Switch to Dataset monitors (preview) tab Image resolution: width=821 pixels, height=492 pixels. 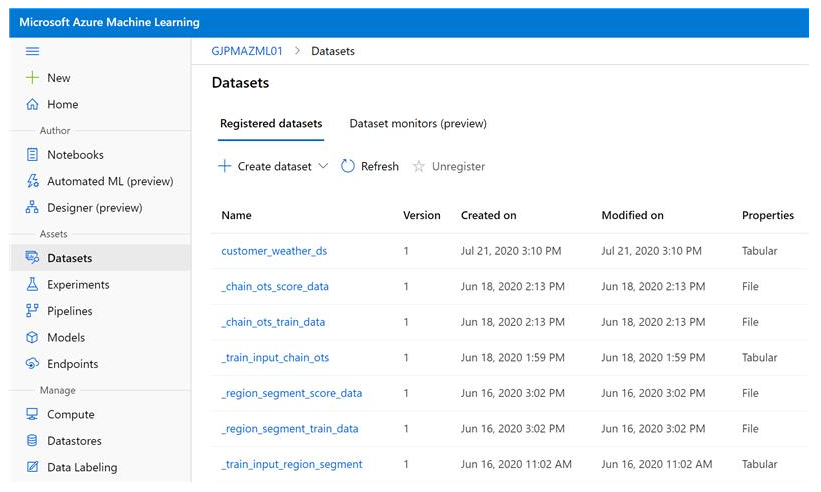pos(418,124)
